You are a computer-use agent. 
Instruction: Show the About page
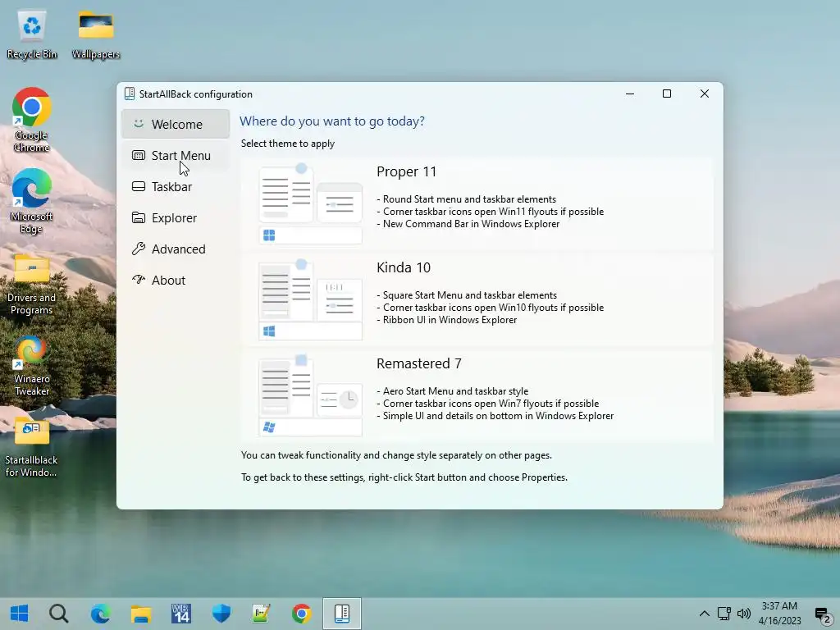(176, 280)
